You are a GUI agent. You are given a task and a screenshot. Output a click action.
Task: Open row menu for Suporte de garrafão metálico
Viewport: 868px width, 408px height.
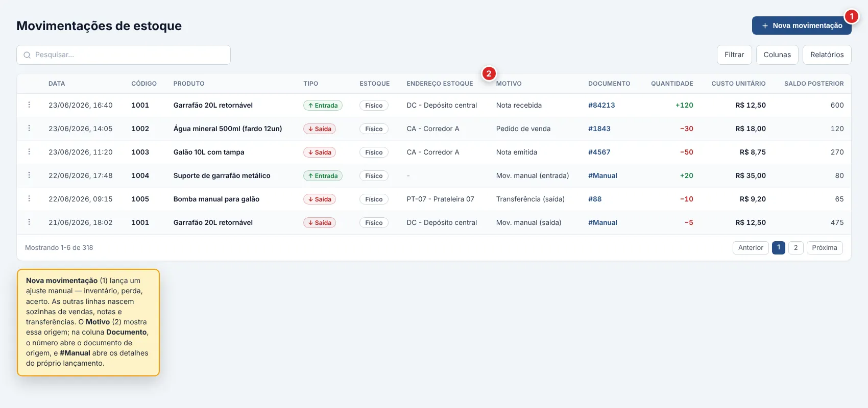click(x=29, y=175)
